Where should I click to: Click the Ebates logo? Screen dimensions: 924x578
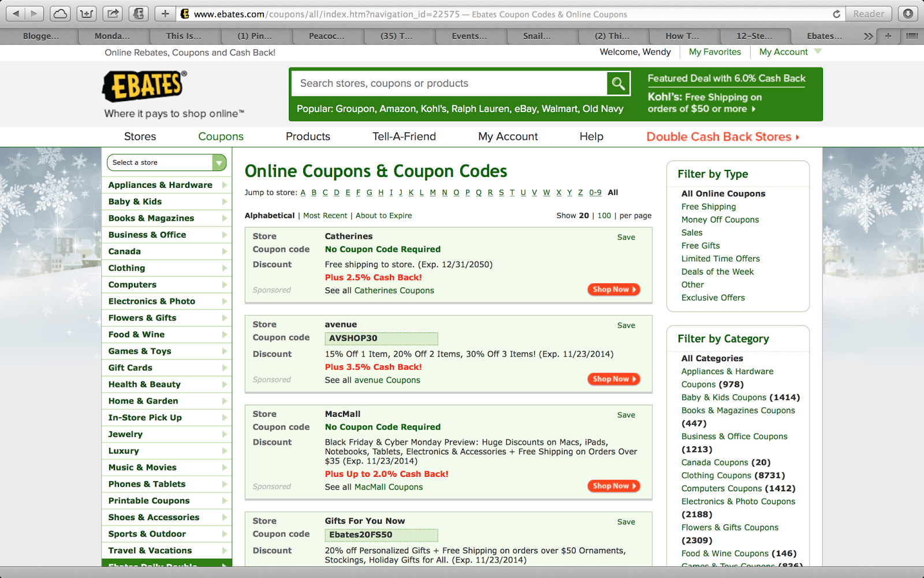(x=145, y=86)
